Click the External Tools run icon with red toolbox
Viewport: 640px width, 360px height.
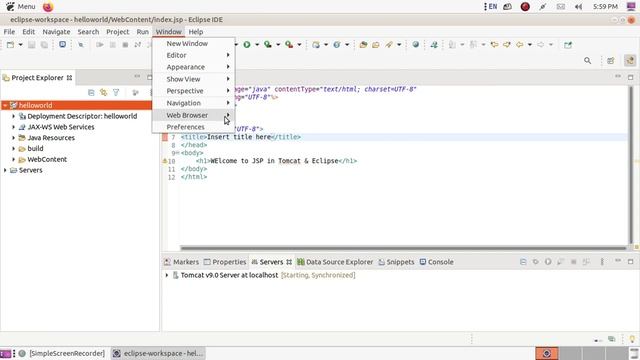click(x=289, y=44)
